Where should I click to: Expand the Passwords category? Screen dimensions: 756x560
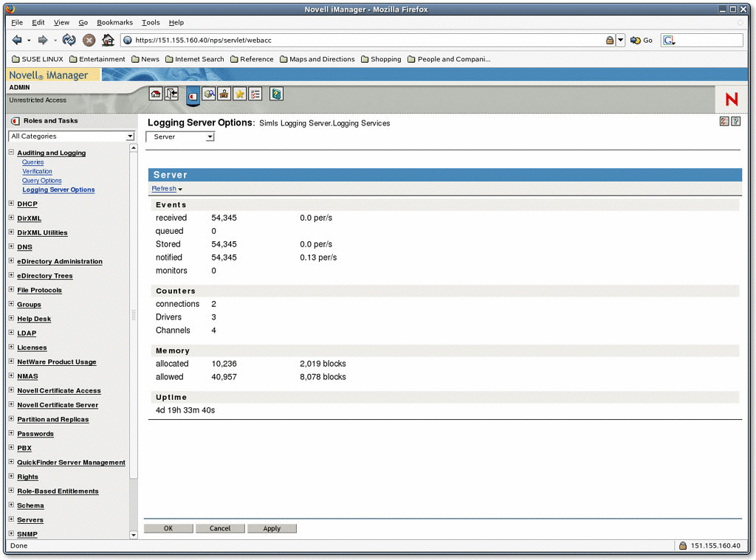pos(11,433)
